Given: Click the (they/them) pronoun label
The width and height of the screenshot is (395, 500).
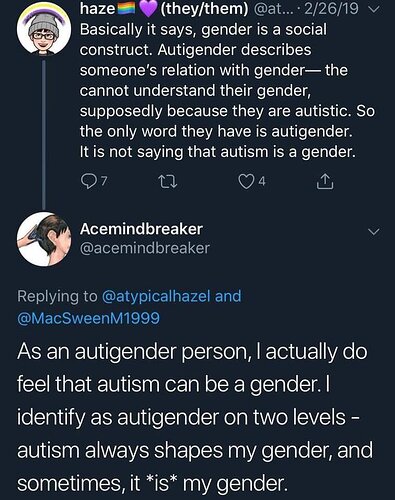Looking at the screenshot, I should coord(204,9).
